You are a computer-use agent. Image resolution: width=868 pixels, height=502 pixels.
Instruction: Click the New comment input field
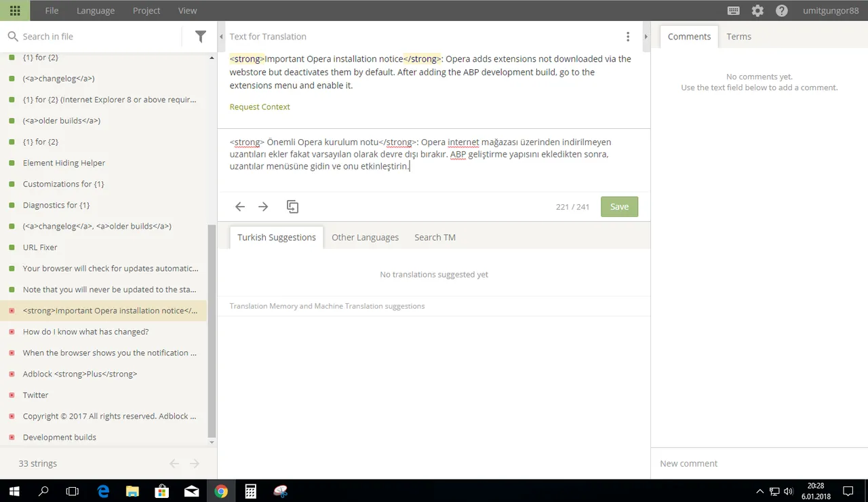pyautogui.click(x=759, y=463)
